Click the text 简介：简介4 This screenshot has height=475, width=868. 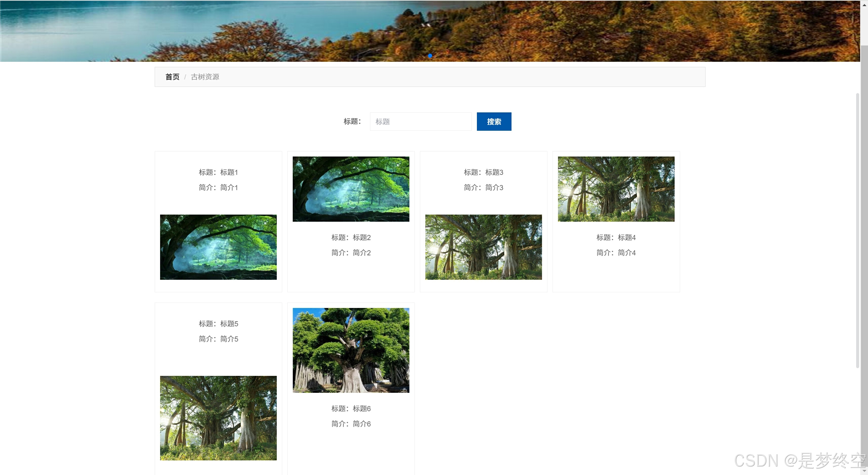pyautogui.click(x=616, y=253)
